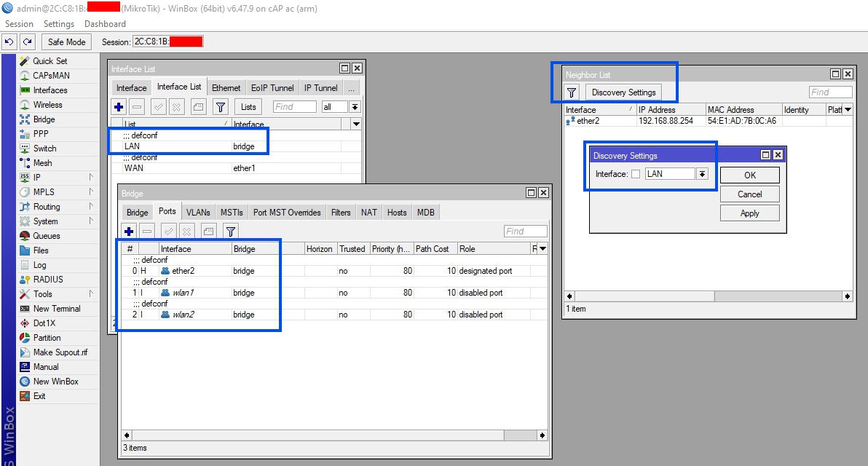Image resolution: width=868 pixels, height=466 pixels.
Task: Click the filter funnel in the Bridge window
Action: click(231, 232)
